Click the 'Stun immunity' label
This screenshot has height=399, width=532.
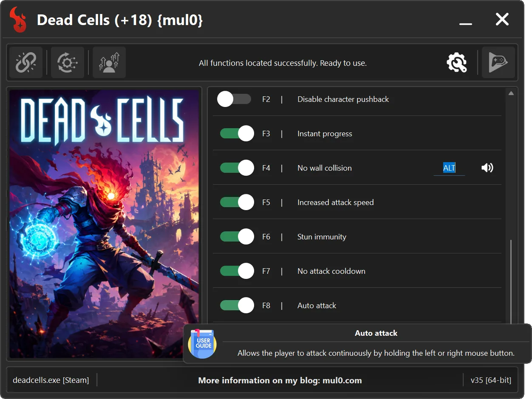pos(322,237)
